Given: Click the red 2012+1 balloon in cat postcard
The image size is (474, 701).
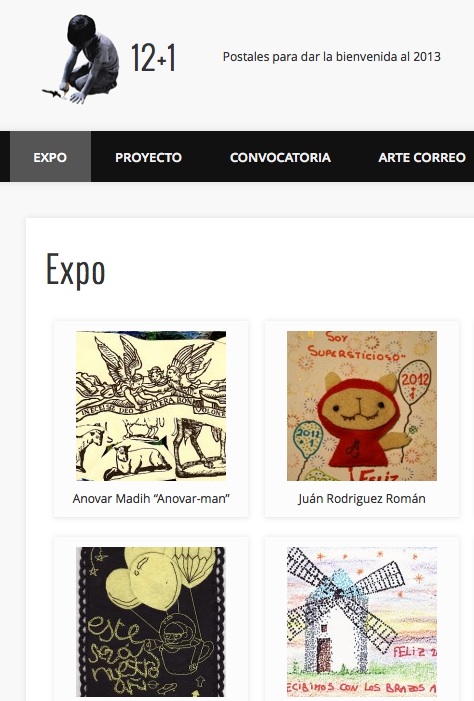Looking at the screenshot, I should pyautogui.click(x=415, y=381).
